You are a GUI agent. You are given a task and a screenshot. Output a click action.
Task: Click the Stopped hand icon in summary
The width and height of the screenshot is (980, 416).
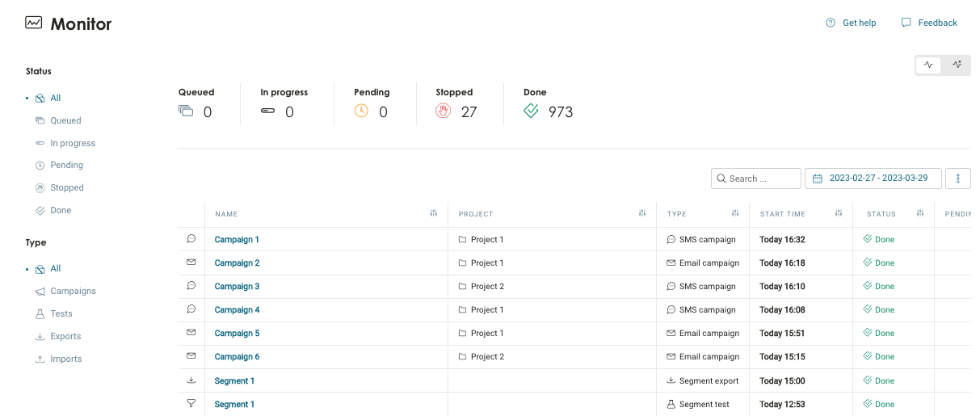tap(443, 111)
